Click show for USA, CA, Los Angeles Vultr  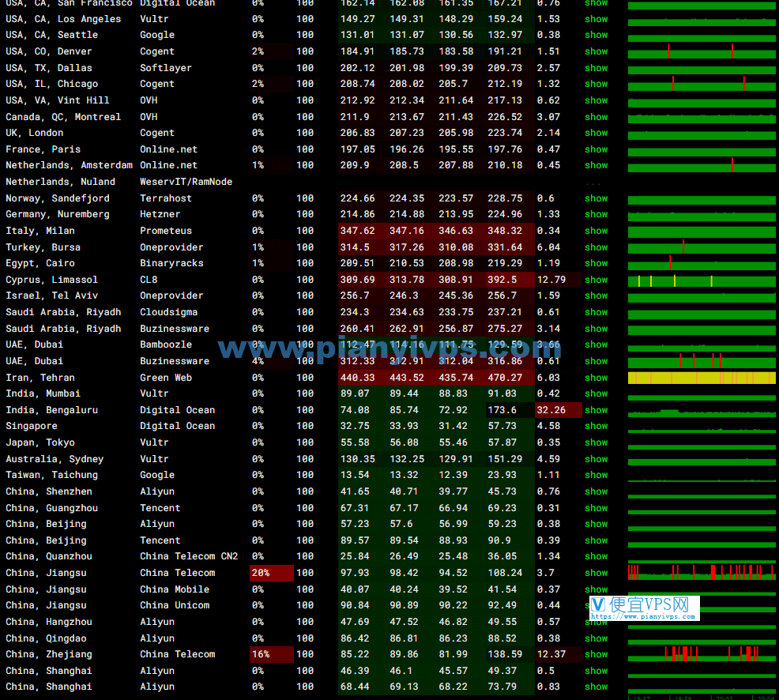(x=596, y=19)
